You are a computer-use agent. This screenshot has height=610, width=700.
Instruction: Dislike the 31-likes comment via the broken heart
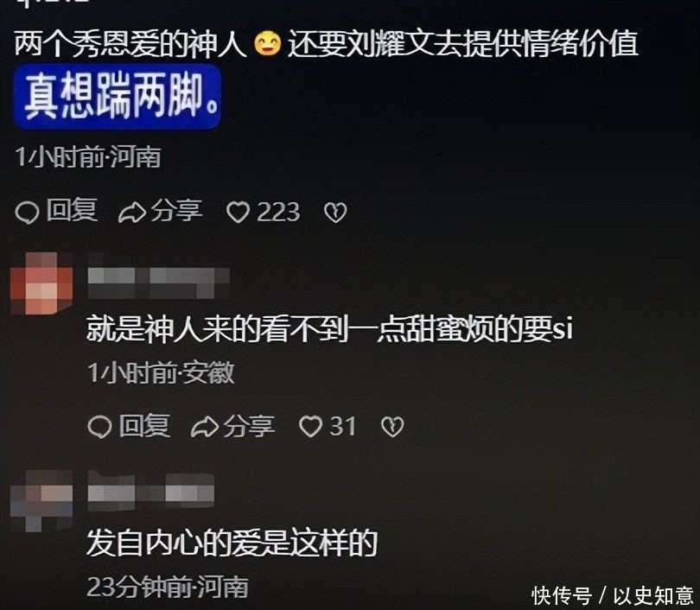(393, 427)
